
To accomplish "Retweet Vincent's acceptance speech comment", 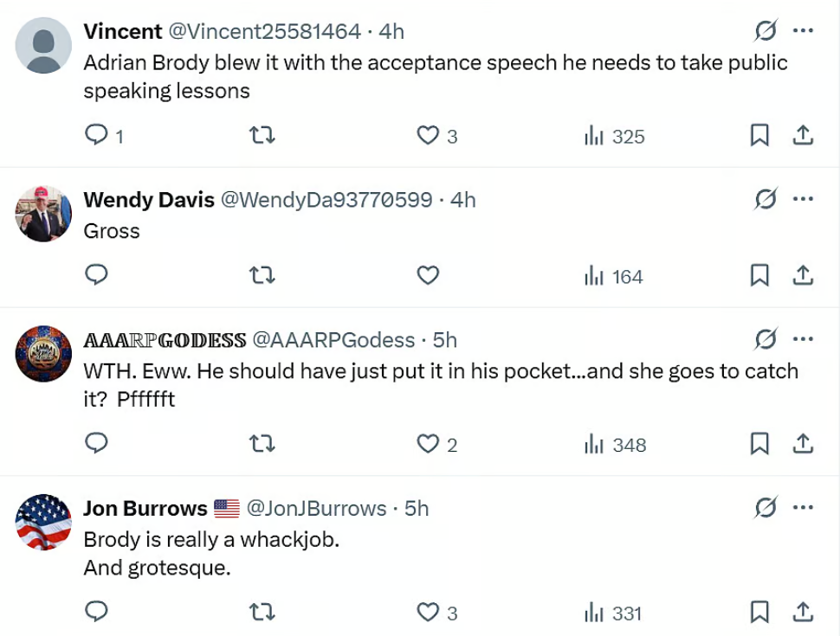I will (262, 136).
